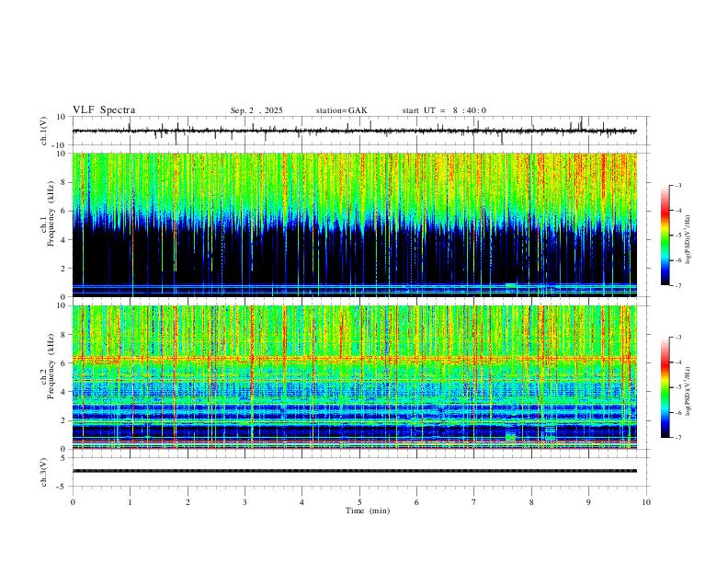Click the "-3" value on ch.2 colorbar
This screenshot has width=728, height=563.
[x=678, y=338]
